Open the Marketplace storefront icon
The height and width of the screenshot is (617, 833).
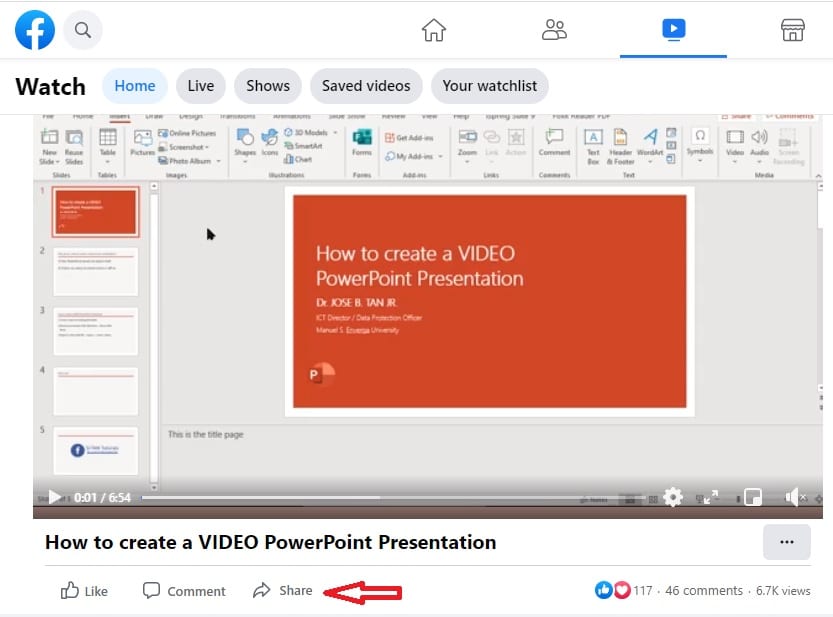tap(793, 30)
